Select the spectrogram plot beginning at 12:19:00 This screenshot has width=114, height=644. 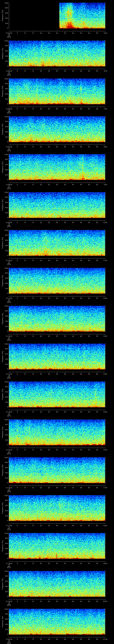point(57,584)
